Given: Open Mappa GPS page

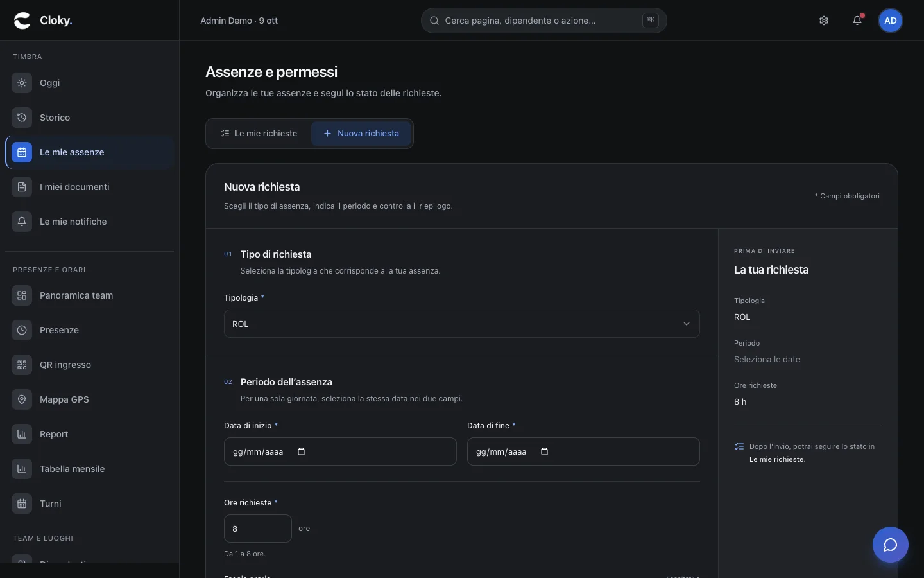Looking at the screenshot, I should point(90,399).
